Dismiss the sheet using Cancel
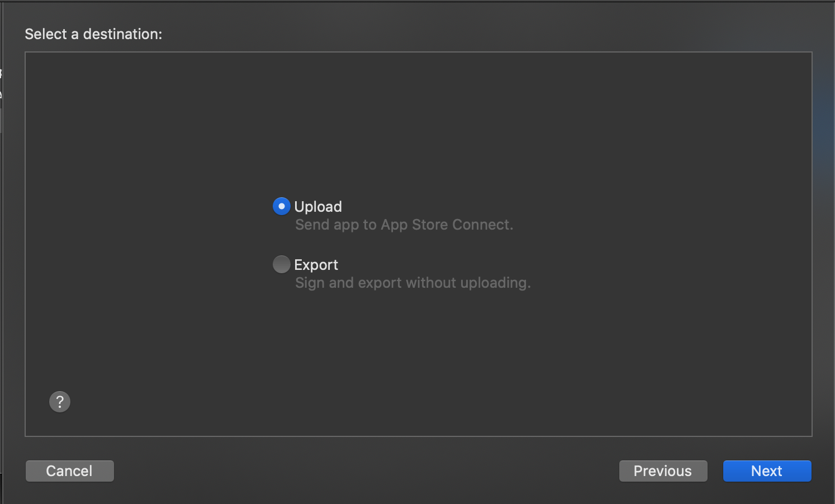Image resolution: width=835 pixels, height=504 pixels. pyautogui.click(x=69, y=471)
